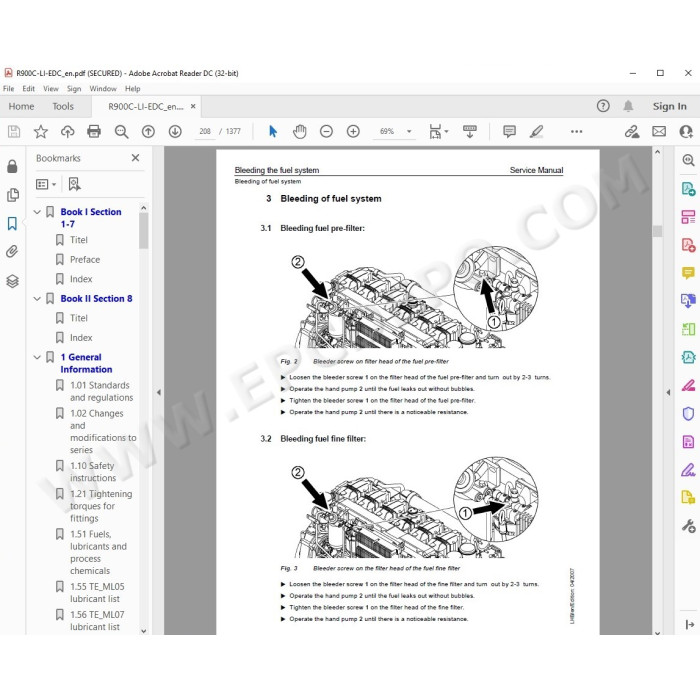The image size is (700, 700).
Task: Choose the Selection arrow tool
Action: [x=273, y=131]
